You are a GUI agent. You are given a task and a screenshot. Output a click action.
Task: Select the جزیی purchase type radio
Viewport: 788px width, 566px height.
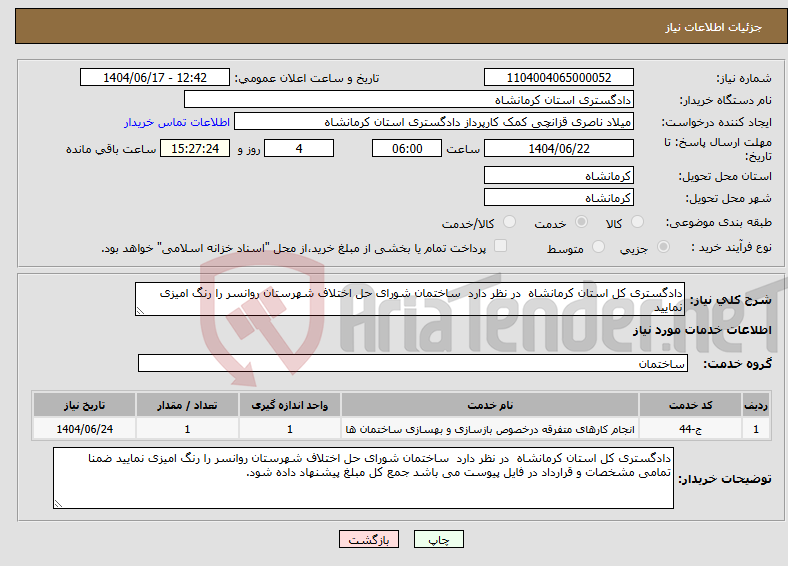(663, 247)
